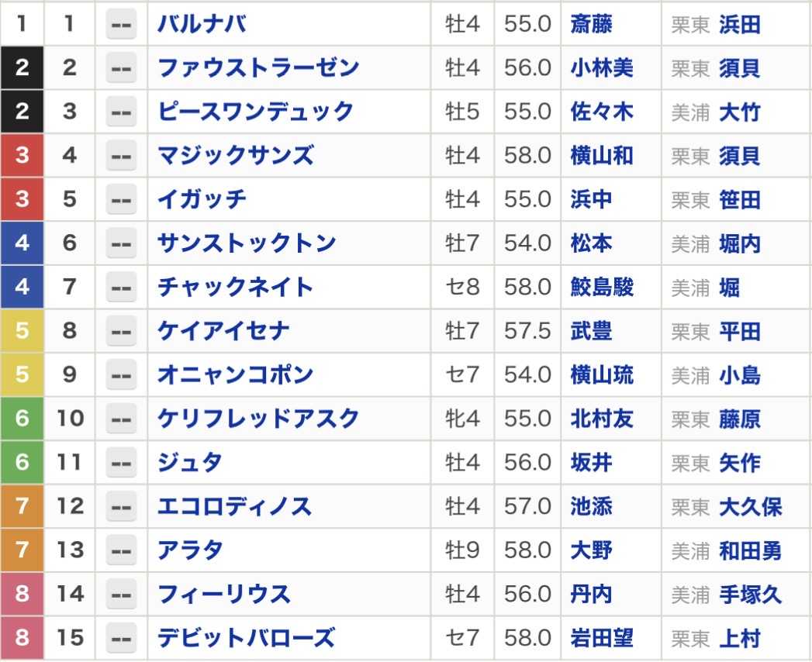View trainer 矢作 profile

[740, 463]
